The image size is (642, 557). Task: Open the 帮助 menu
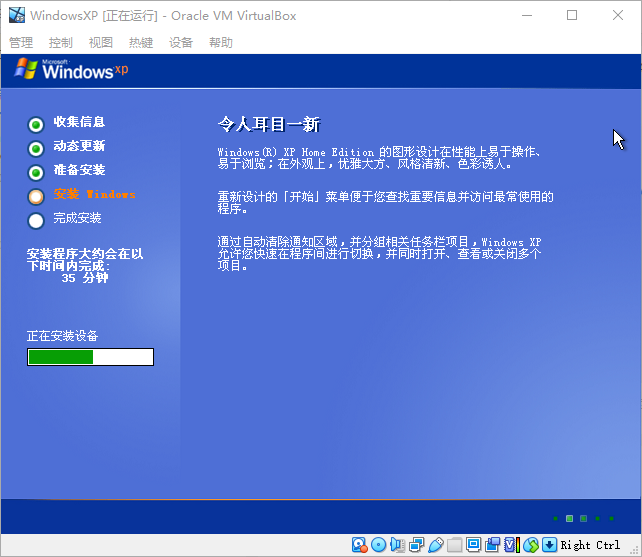221,42
